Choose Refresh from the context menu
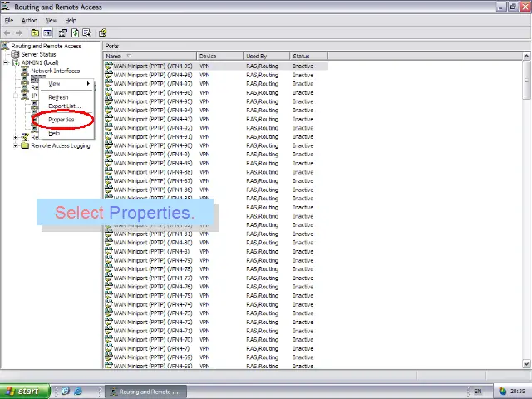Viewport: 532px width, 399px height. pos(66,97)
